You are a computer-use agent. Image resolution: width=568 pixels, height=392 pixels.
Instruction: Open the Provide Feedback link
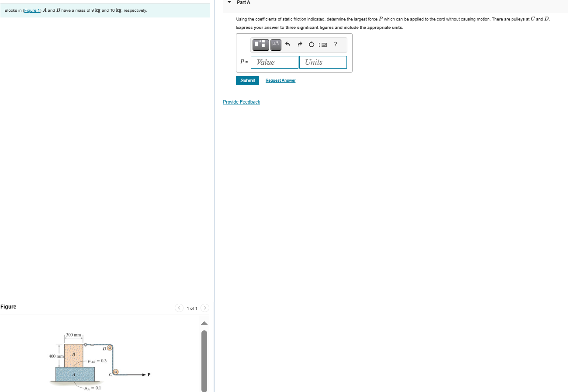coord(241,102)
